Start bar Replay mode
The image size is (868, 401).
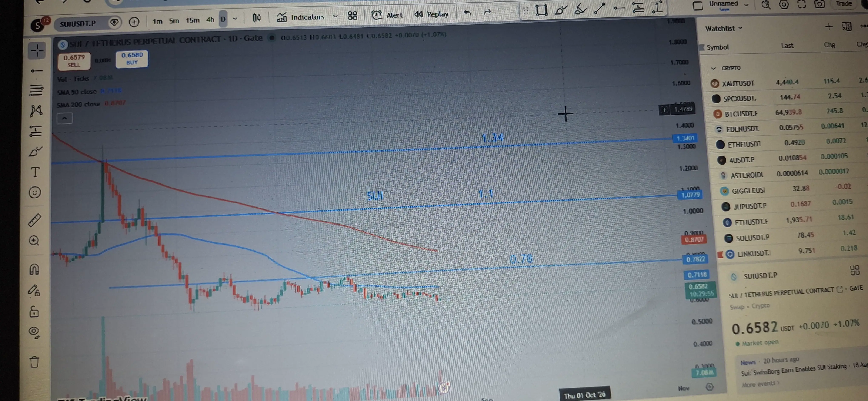[432, 14]
